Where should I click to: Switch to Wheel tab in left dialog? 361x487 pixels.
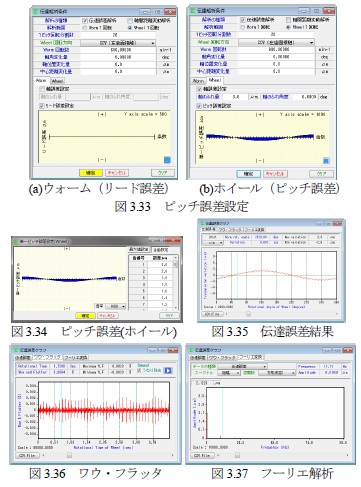57,81
